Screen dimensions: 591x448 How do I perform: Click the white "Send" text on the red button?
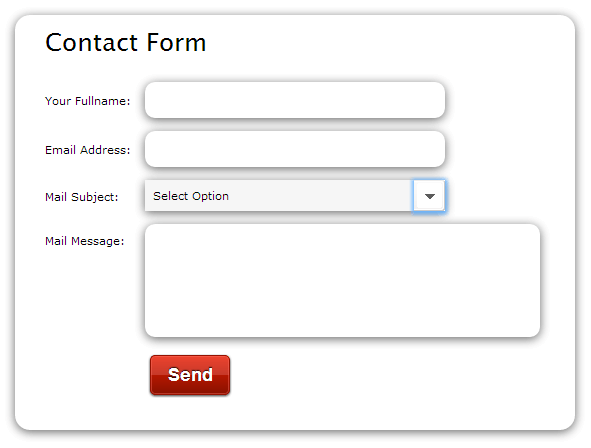click(x=190, y=375)
